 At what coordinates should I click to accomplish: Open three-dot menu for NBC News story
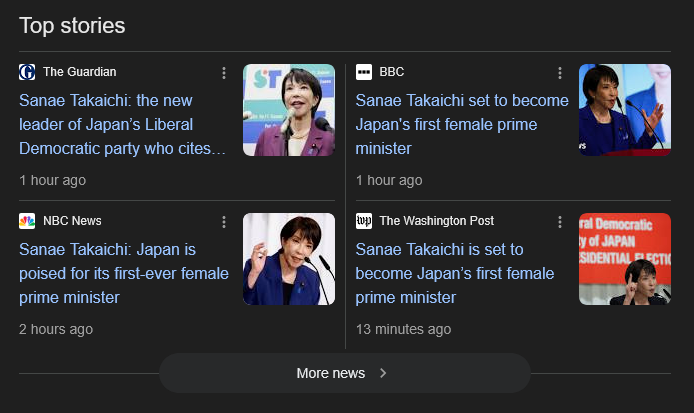point(224,222)
